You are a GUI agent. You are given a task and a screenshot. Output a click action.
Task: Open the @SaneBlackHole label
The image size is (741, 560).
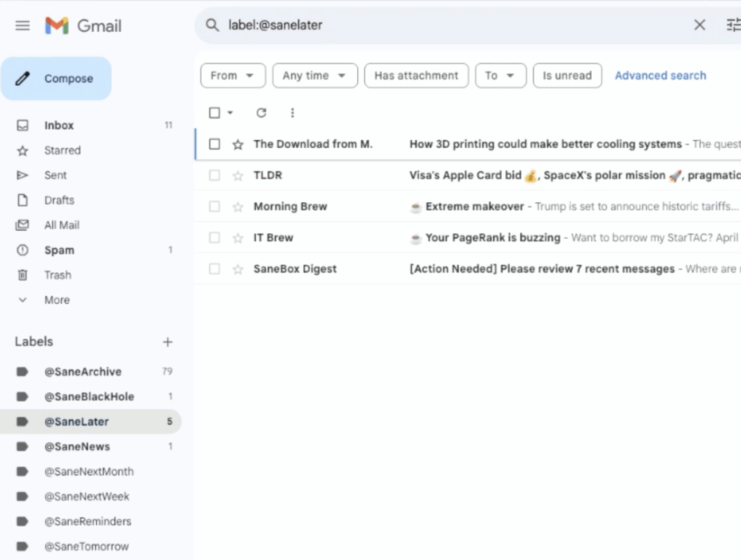pyautogui.click(x=91, y=396)
